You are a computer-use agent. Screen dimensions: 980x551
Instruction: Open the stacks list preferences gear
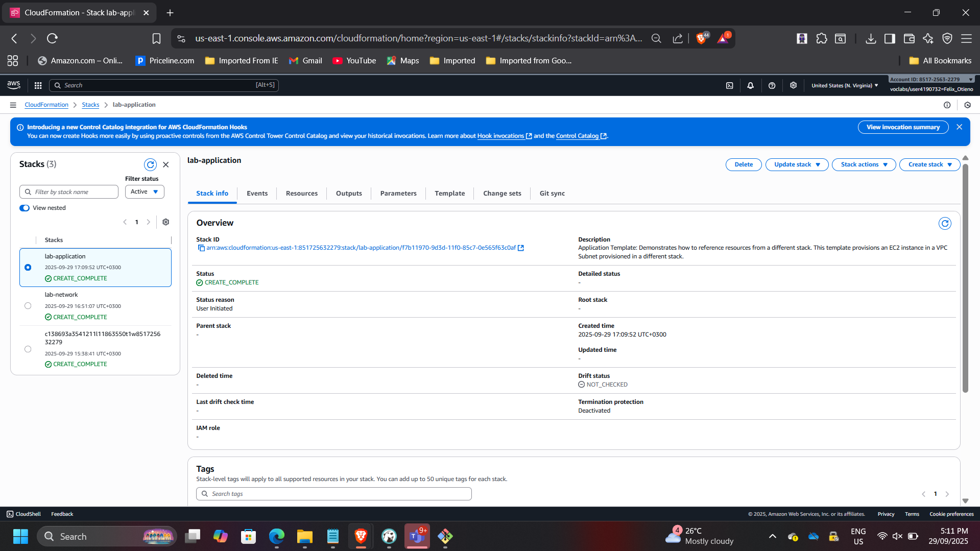point(165,222)
